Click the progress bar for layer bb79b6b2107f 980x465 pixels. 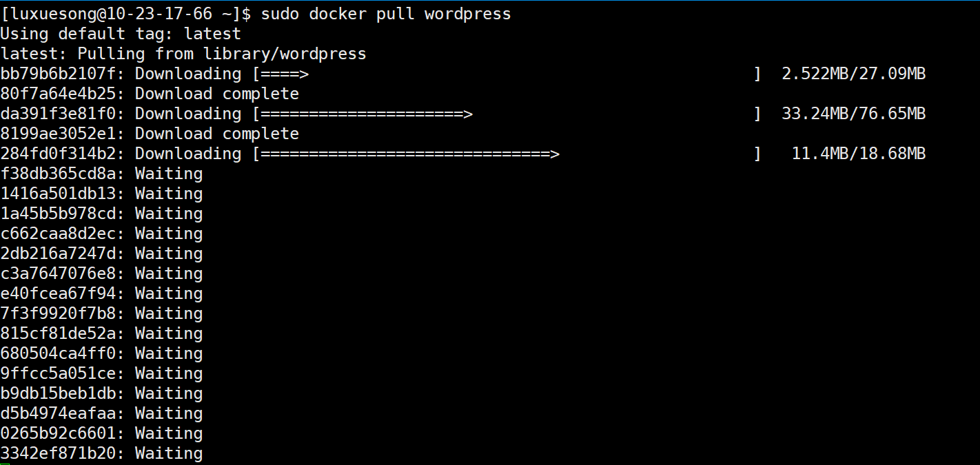click(507, 74)
